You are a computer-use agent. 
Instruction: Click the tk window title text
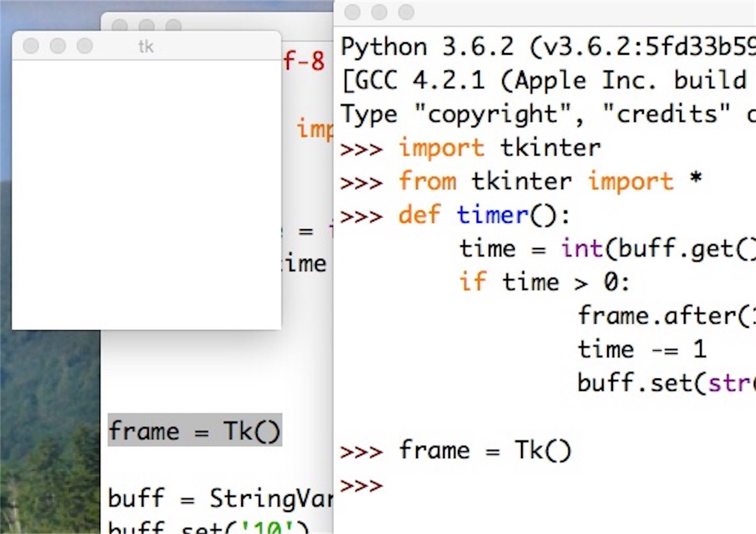pyautogui.click(x=146, y=46)
